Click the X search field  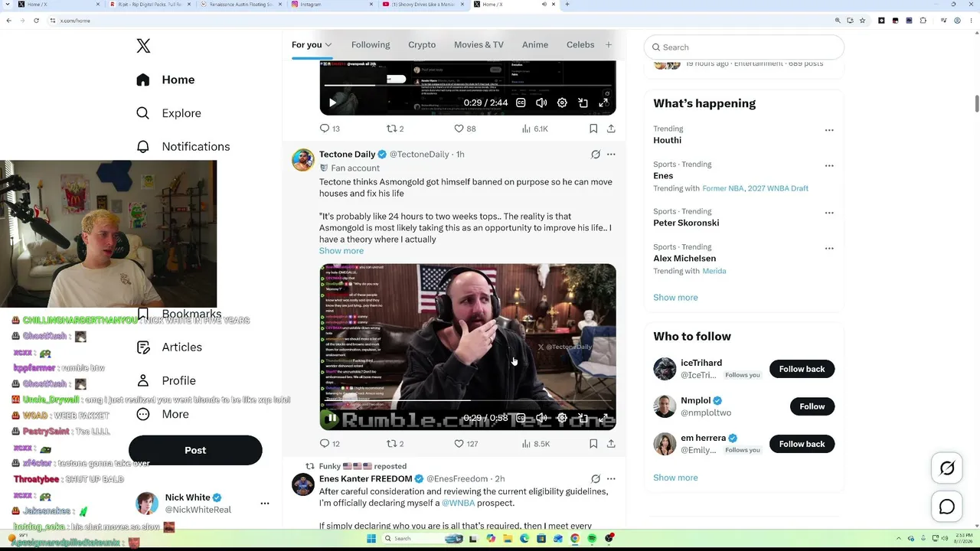pyautogui.click(x=743, y=47)
